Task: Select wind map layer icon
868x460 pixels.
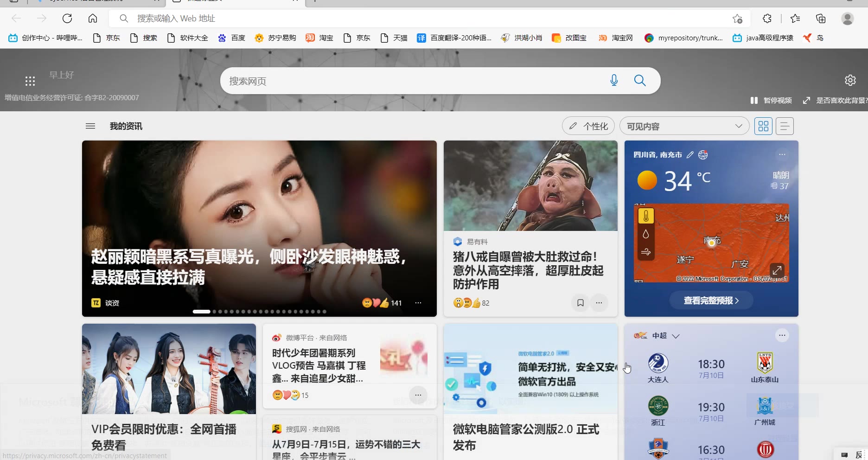Action: pos(646,252)
